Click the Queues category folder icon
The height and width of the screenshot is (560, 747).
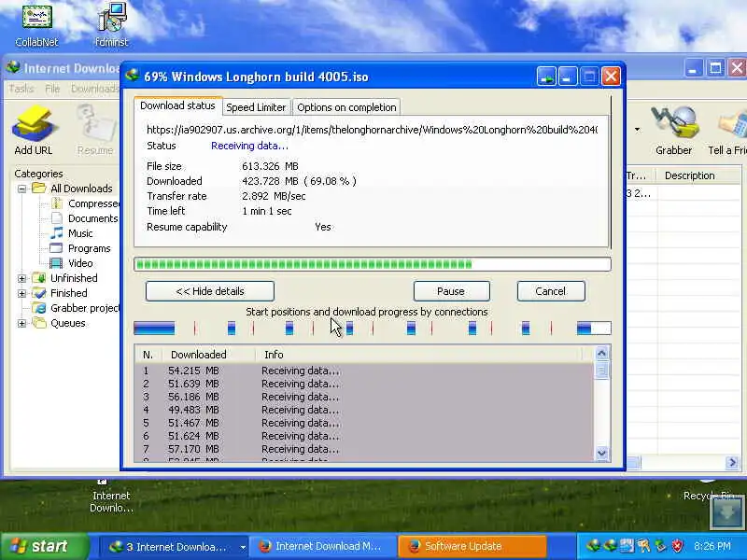pos(39,323)
